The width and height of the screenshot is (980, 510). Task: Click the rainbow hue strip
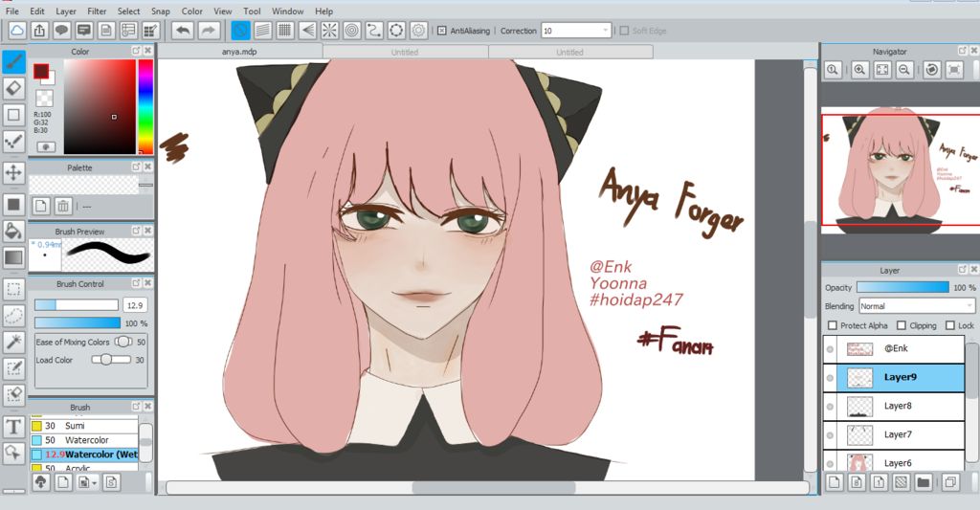[x=145, y=106]
